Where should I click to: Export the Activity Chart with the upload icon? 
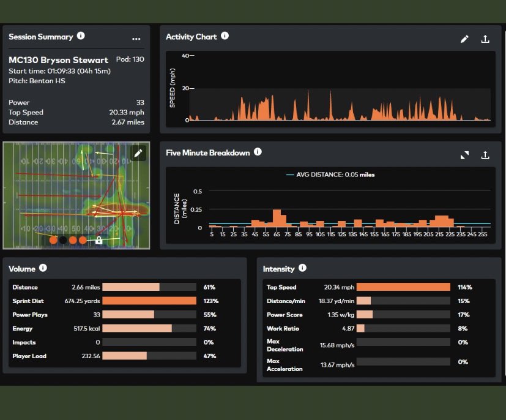click(485, 39)
